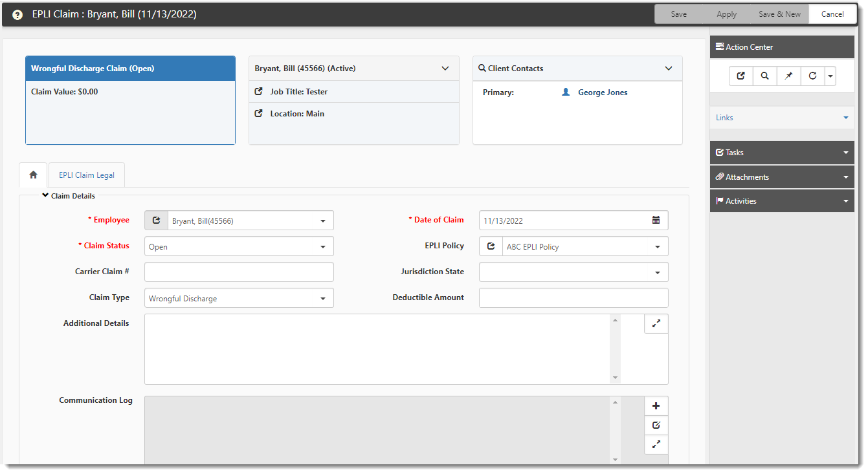Open the Employee record quick-view icon
Image resolution: width=868 pixels, height=474 pixels.
pyautogui.click(x=156, y=220)
